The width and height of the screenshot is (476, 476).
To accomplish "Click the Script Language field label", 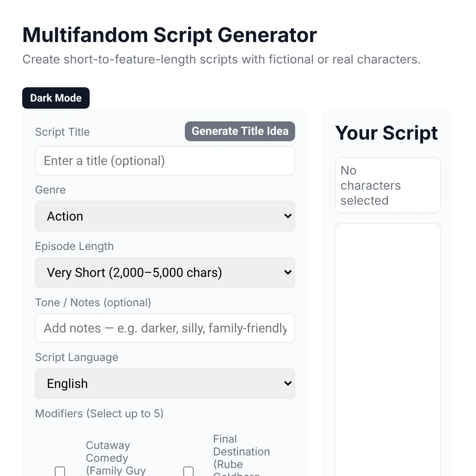I will [77, 357].
